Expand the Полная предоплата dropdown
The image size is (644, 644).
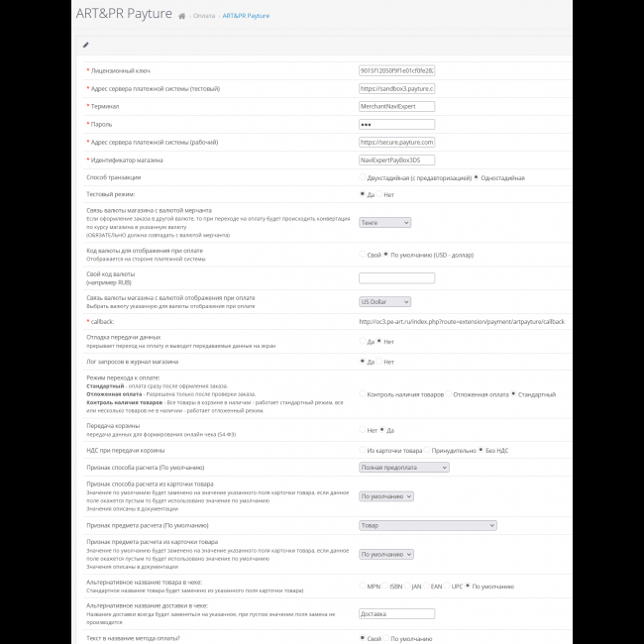(404, 467)
